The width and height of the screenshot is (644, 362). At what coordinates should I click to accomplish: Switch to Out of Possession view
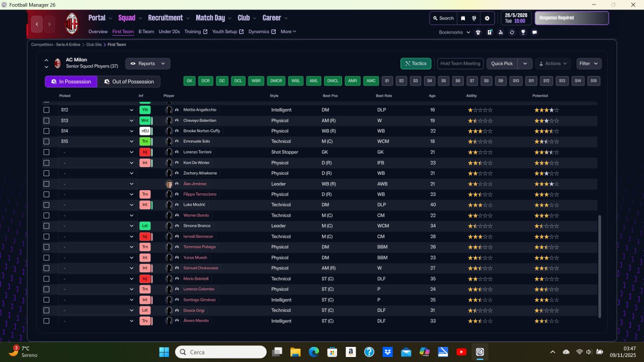pos(129,81)
